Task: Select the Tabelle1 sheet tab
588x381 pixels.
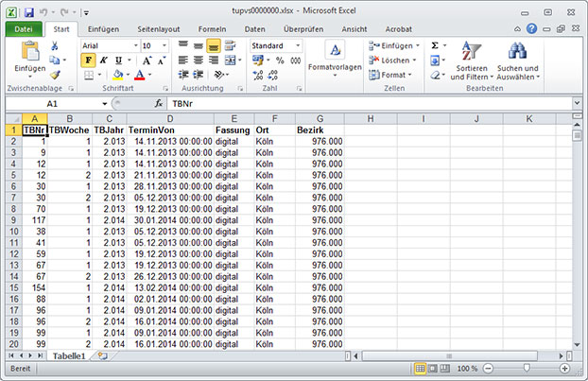Action: click(x=68, y=357)
